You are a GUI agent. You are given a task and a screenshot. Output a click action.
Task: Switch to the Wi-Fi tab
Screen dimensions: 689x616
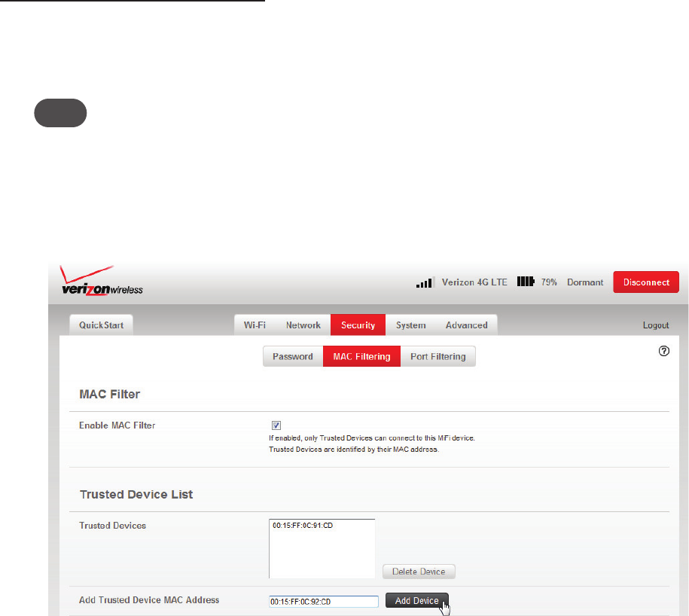(255, 325)
